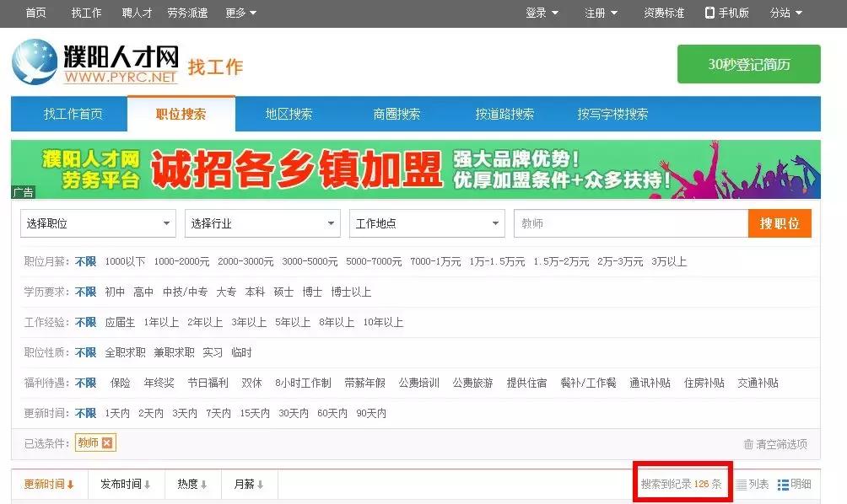This screenshot has width=847, height=504.
Task: Switch to list view using the 列表 icon
Action: [x=742, y=484]
